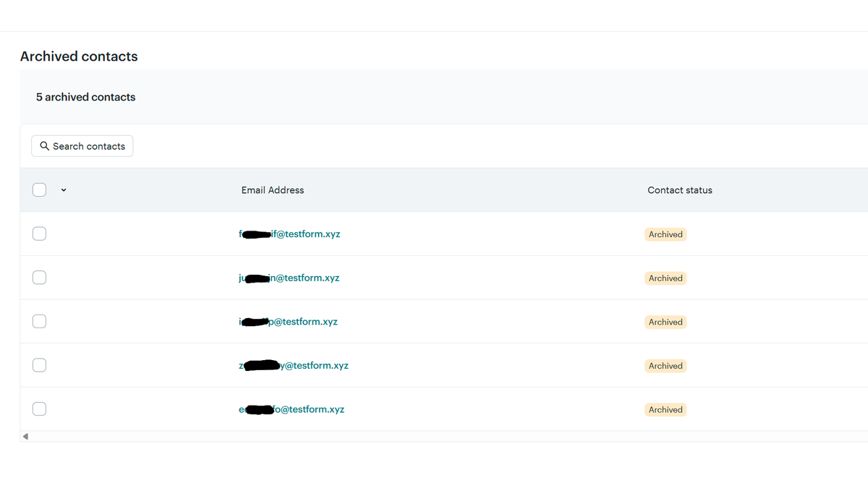Check the box for the email ending if@testform.xyz
The width and height of the screenshot is (868, 488).
(40, 234)
